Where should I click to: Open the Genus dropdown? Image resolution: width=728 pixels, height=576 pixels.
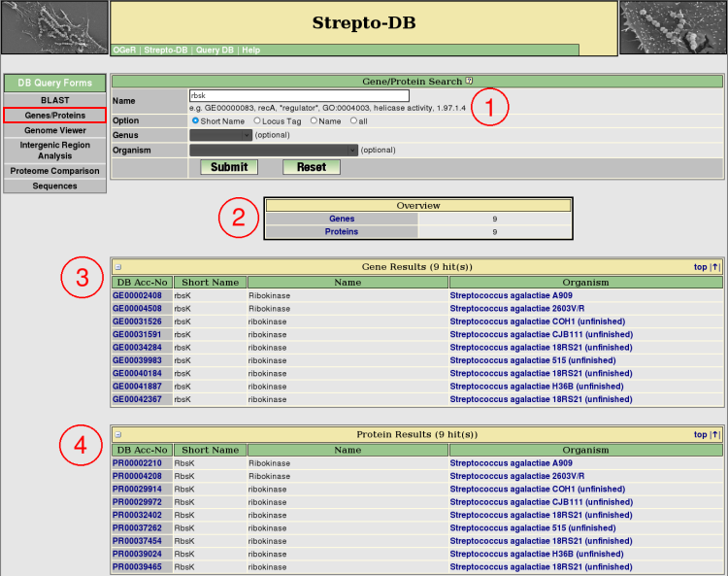point(220,136)
